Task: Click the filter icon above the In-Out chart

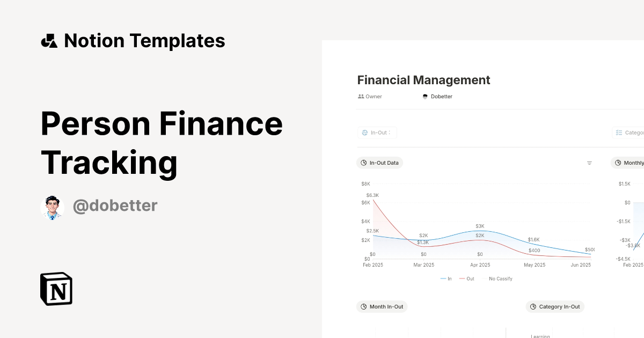Action: 589,163
